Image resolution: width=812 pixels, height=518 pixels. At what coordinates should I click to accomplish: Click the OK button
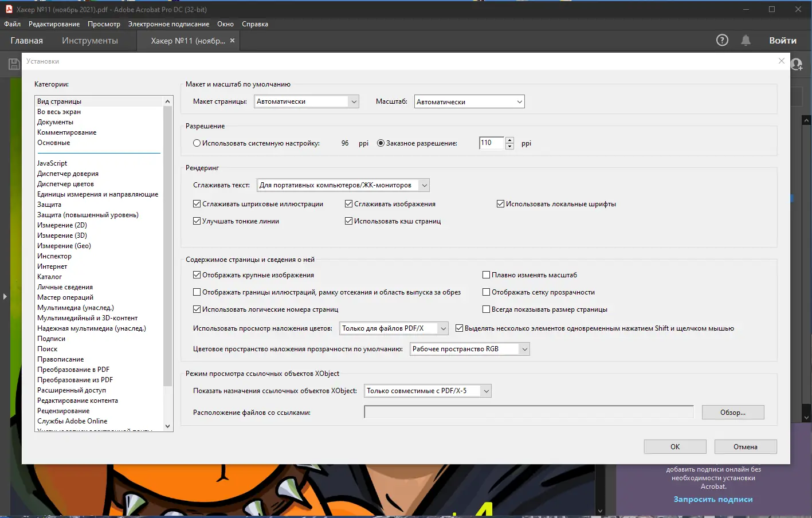point(675,447)
